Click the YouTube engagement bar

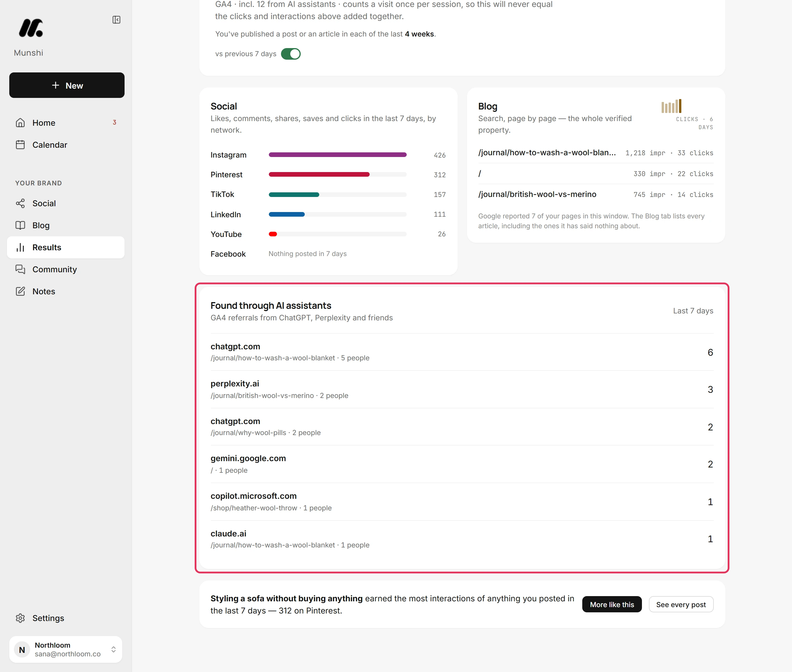(273, 234)
